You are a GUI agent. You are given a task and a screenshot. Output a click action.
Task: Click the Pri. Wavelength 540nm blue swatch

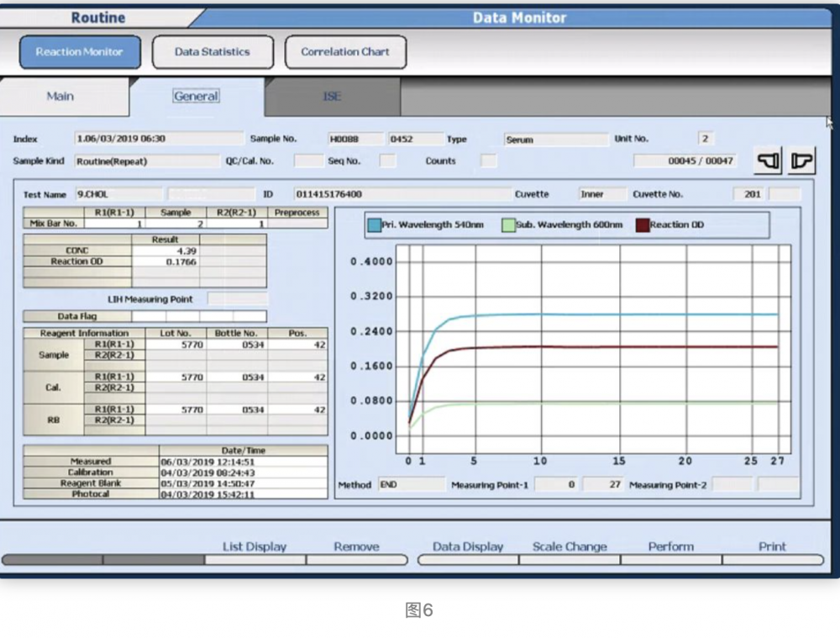374,224
